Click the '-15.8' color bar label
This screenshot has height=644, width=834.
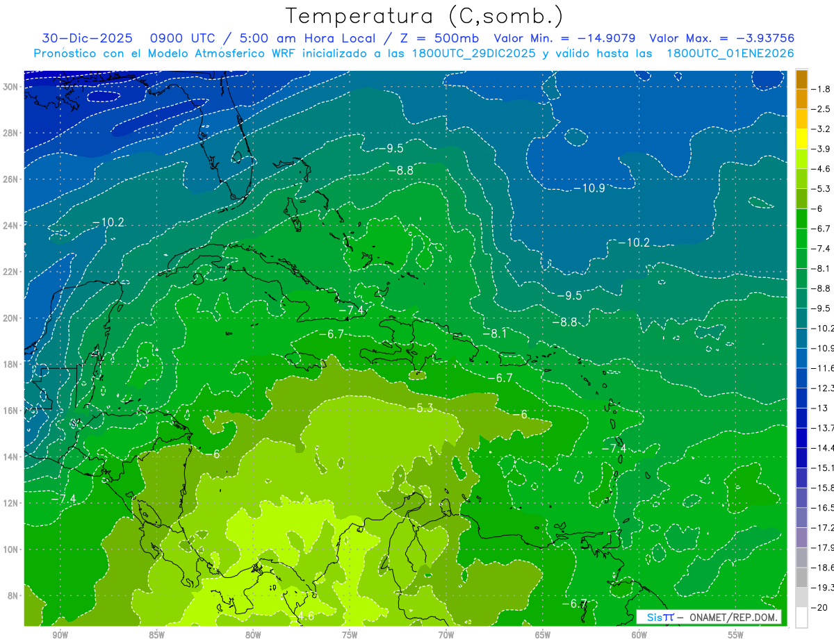tap(822, 488)
